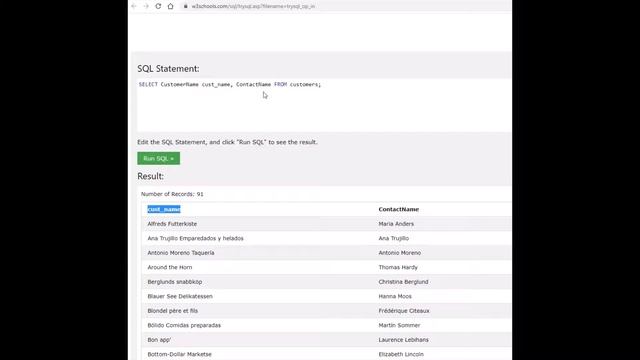Click the Maria Anders cell
Viewport: 640px width, 360px height.
coord(396,224)
